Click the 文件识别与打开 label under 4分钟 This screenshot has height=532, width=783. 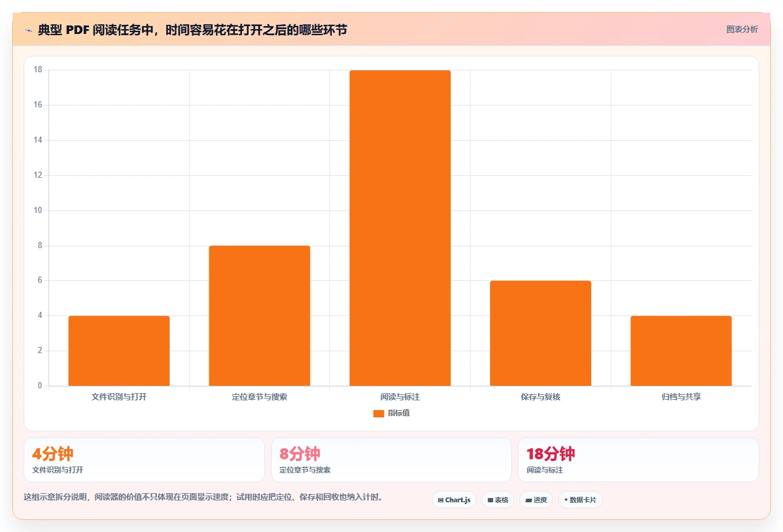(x=58, y=470)
